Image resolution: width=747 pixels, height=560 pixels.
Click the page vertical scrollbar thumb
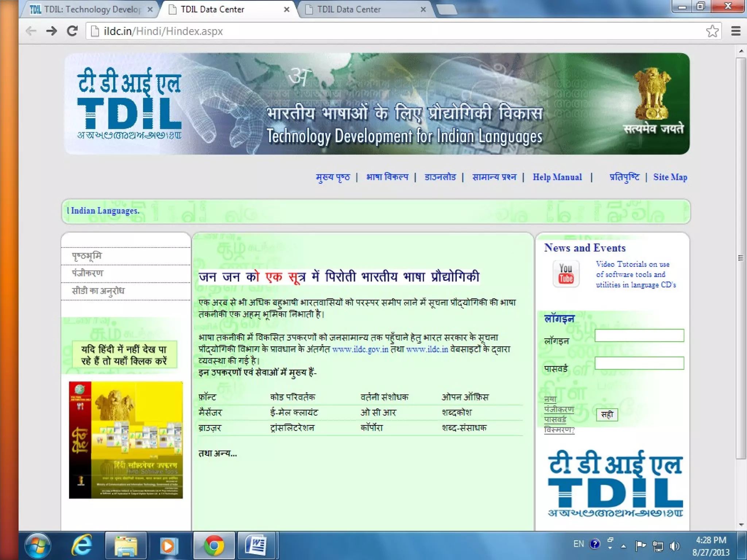click(741, 258)
